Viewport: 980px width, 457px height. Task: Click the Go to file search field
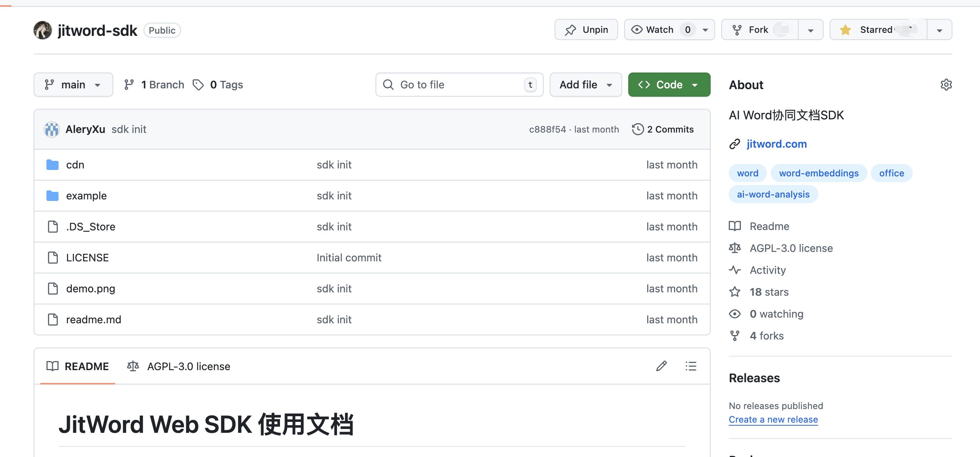click(x=459, y=84)
